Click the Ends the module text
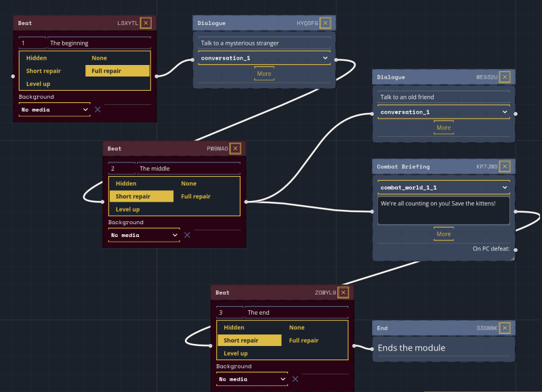Image resolution: width=542 pixels, height=392 pixels. coord(411,348)
